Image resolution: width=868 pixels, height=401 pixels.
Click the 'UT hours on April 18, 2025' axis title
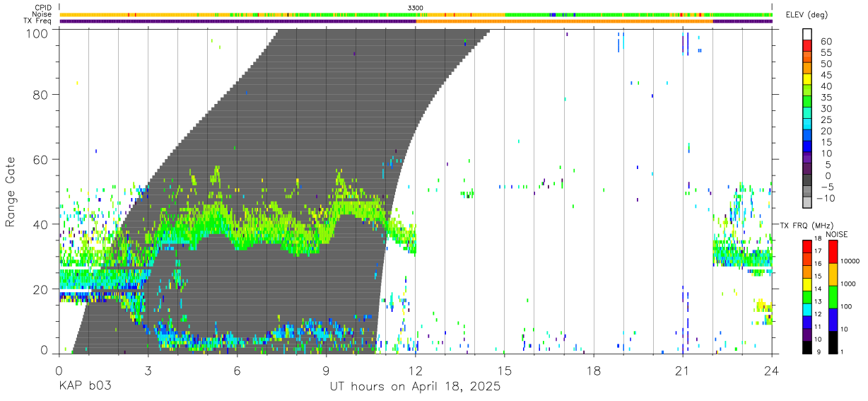415,387
